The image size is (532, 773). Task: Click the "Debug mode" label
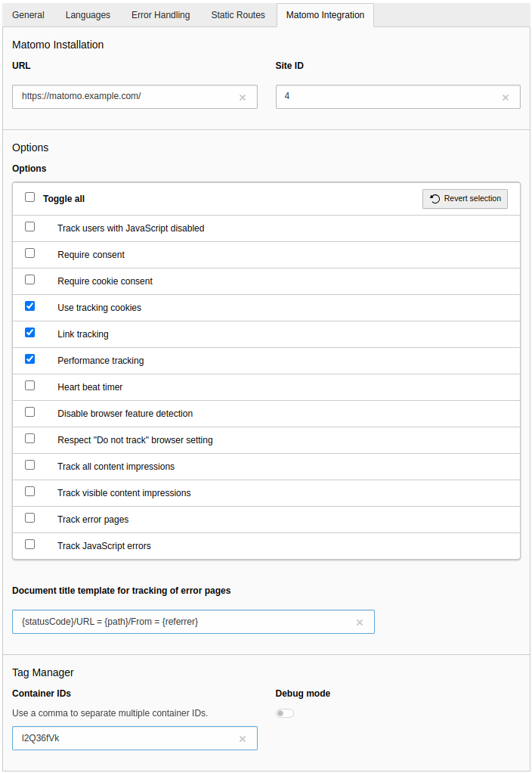tap(303, 694)
